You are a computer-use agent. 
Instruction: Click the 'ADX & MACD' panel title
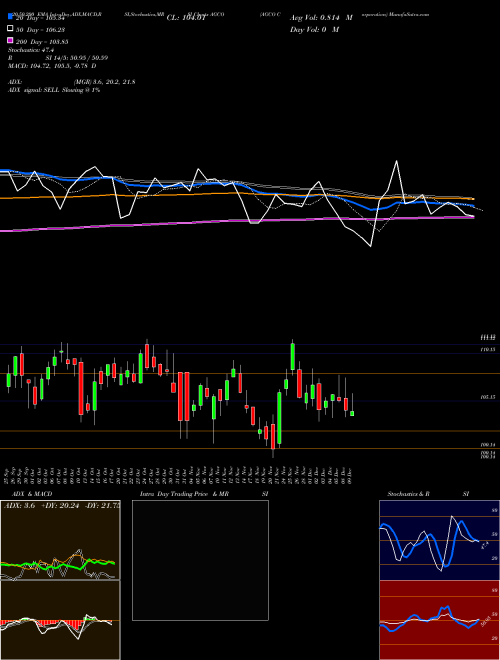(x=32, y=494)
